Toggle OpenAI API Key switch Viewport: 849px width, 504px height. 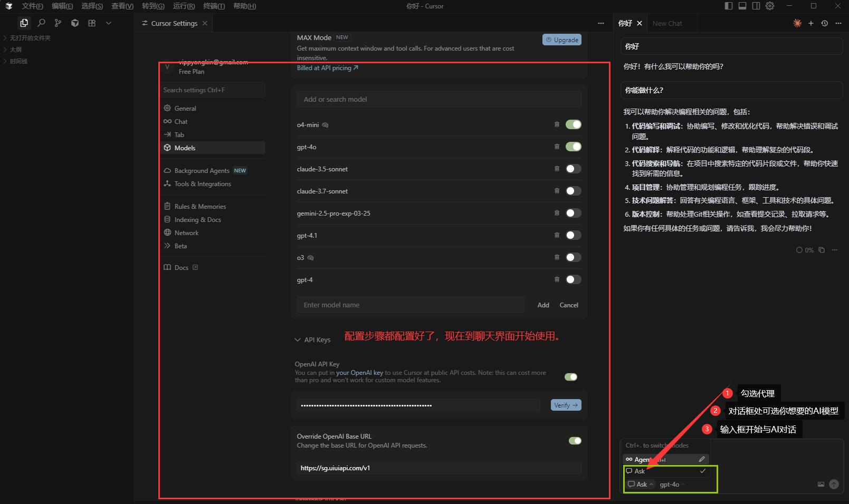[571, 376]
